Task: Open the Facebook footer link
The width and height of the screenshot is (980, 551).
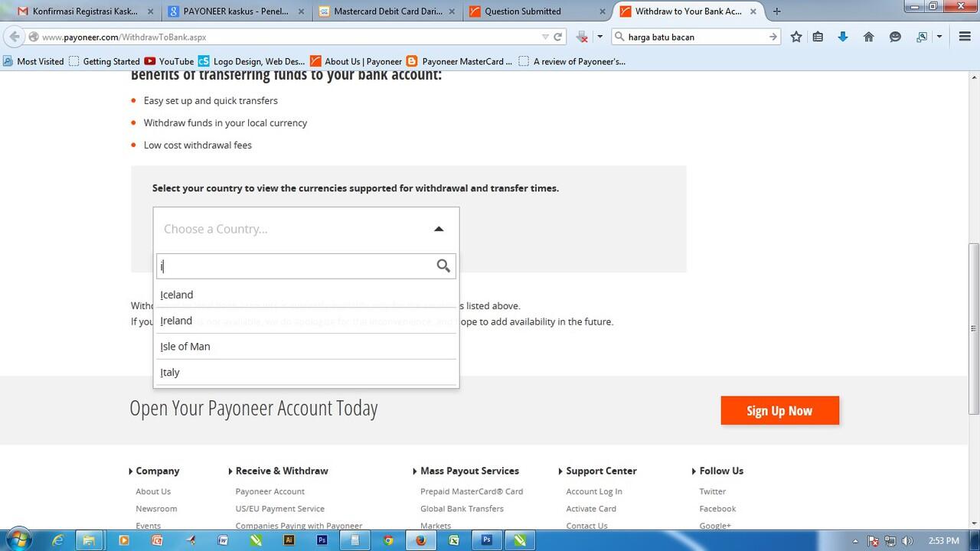Action: [717, 508]
